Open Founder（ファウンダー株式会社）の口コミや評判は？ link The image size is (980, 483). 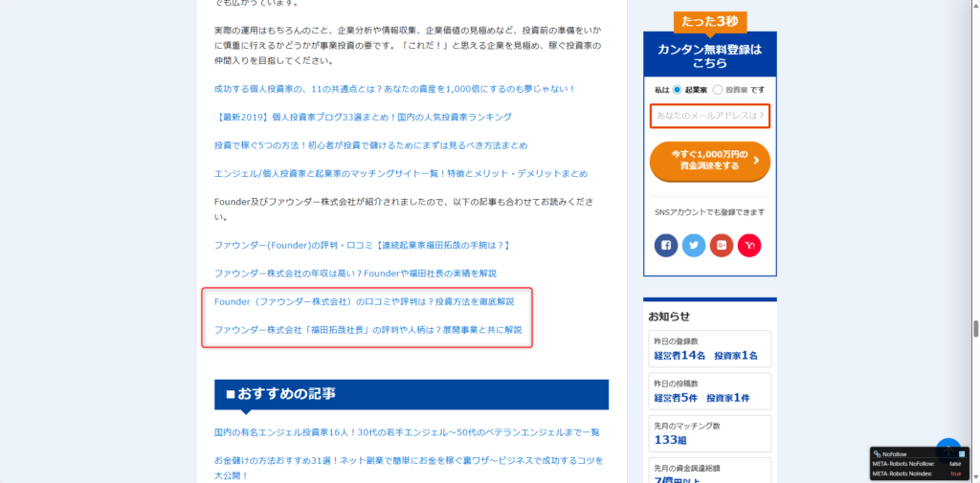[365, 301]
